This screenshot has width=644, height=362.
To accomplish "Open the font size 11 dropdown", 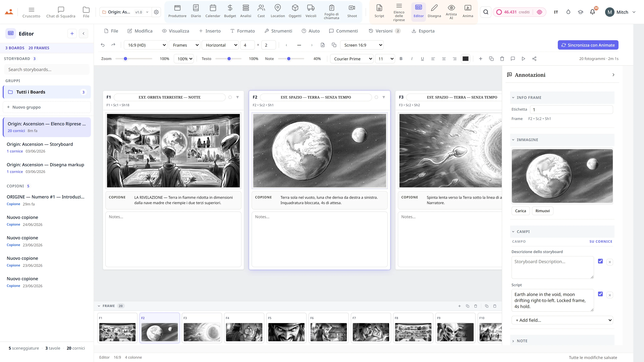I will [385, 59].
